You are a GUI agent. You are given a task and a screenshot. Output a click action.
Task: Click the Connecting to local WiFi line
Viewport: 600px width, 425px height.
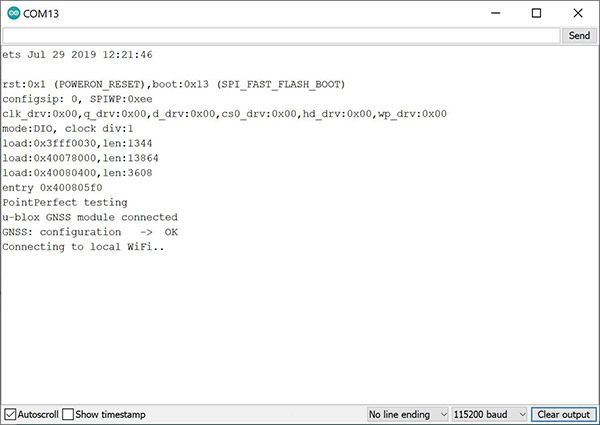point(83,247)
